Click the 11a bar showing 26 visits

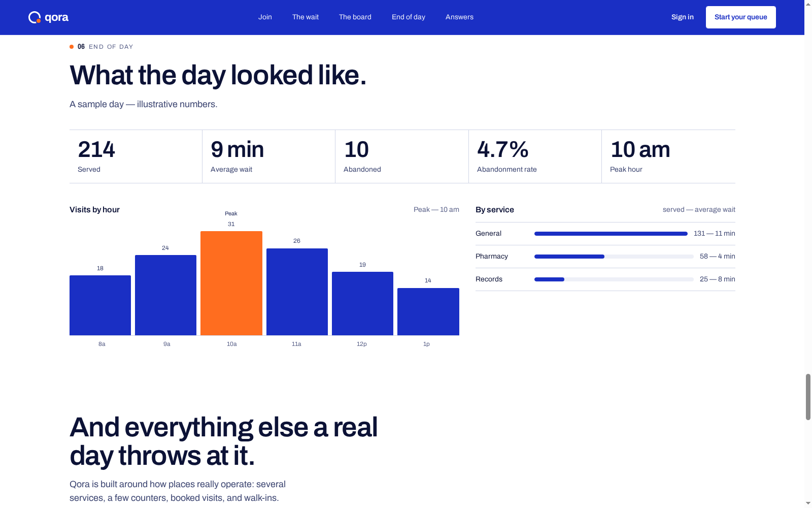pos(297,292)
